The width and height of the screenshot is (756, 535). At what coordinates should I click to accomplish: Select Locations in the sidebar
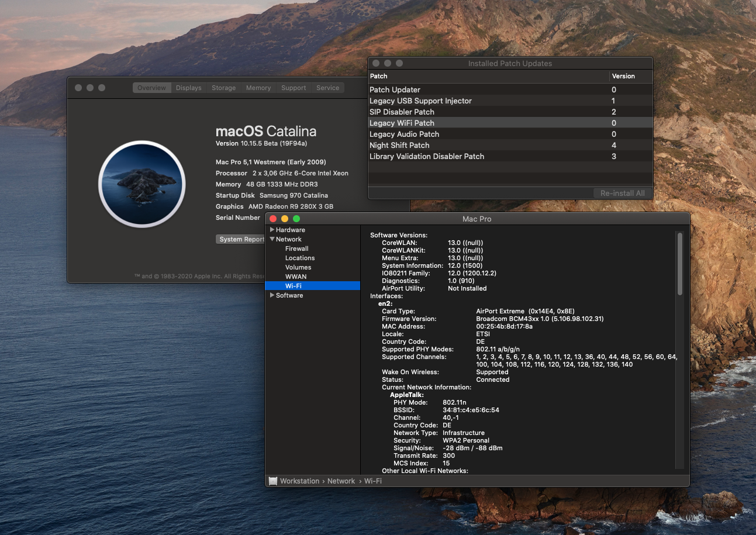[312, 258]
